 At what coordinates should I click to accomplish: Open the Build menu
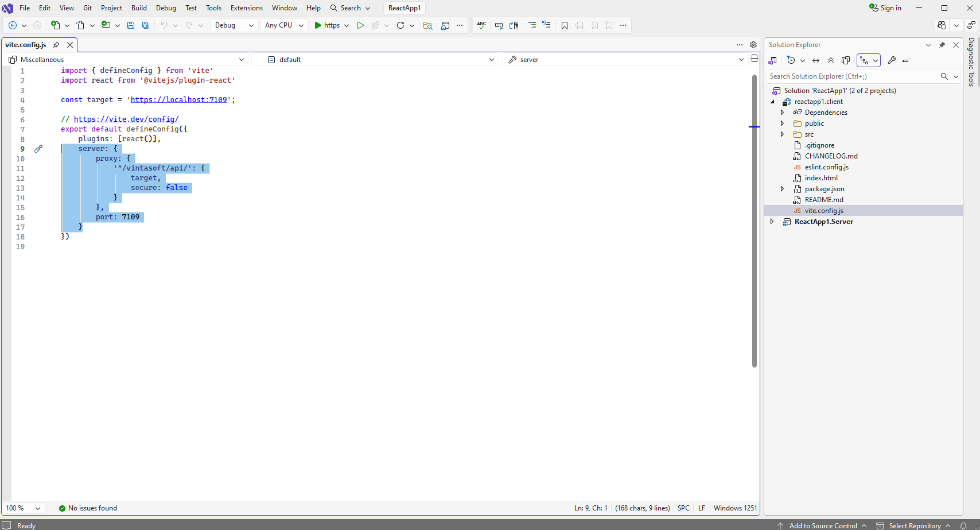coord(139,8)
